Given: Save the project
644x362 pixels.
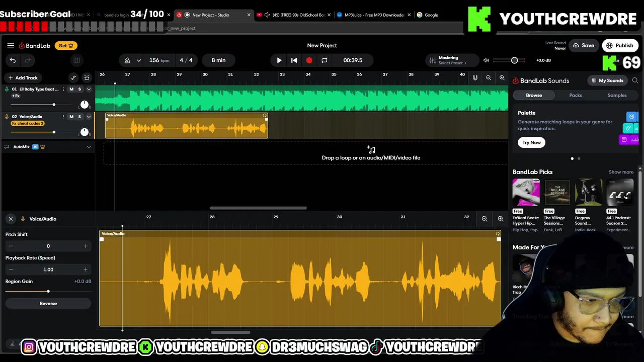Looking at the screenshot, I should point(583,46).
